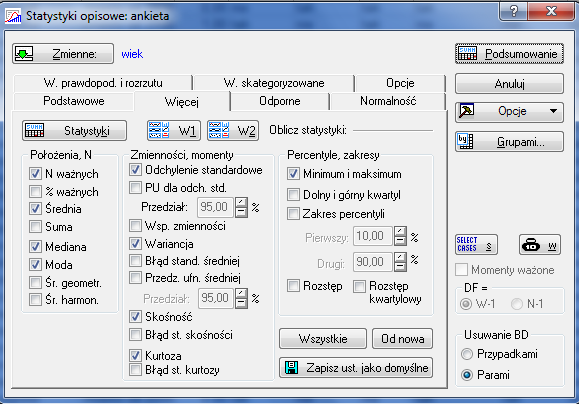This screenshot has height=404, width=579.
Task: Uncheck Mediana checkbox
Action: click(x=35, y=246)
